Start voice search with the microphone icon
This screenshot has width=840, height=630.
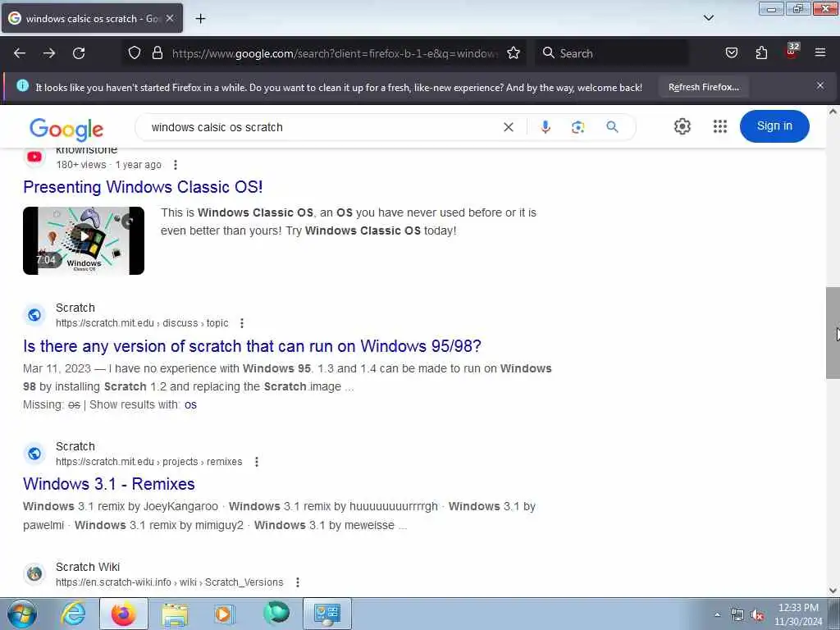546,127
